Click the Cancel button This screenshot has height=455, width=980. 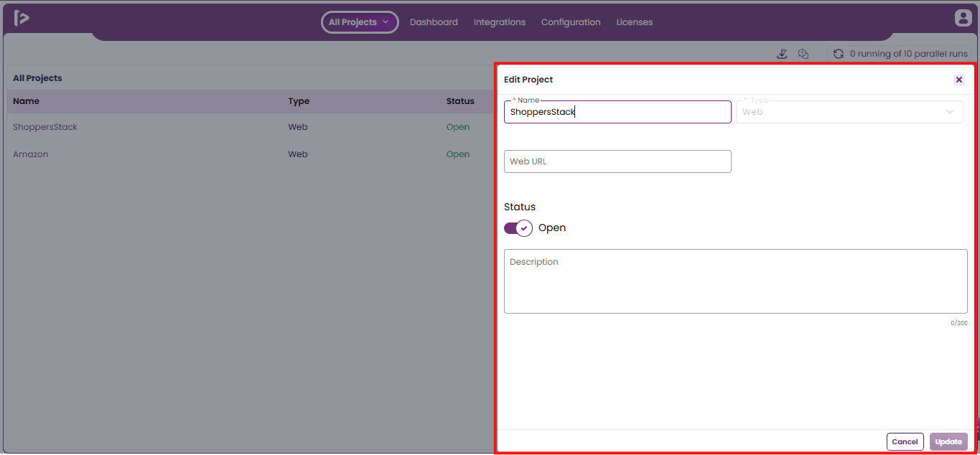point(905,441)
